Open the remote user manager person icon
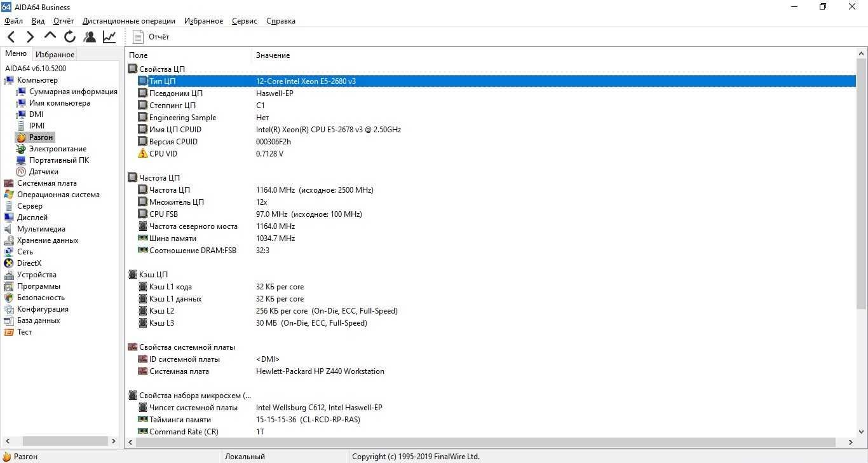This screenshot has width=868, height=463. [90, 37]
